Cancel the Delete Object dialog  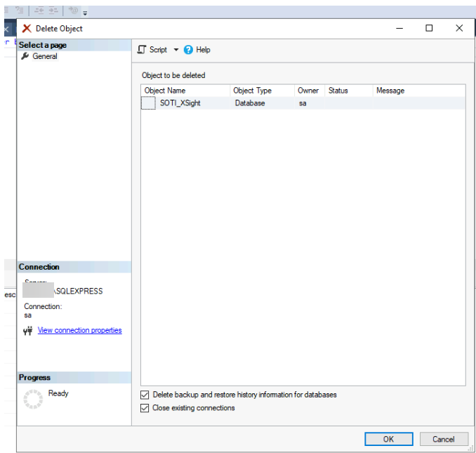coord(444,439)
